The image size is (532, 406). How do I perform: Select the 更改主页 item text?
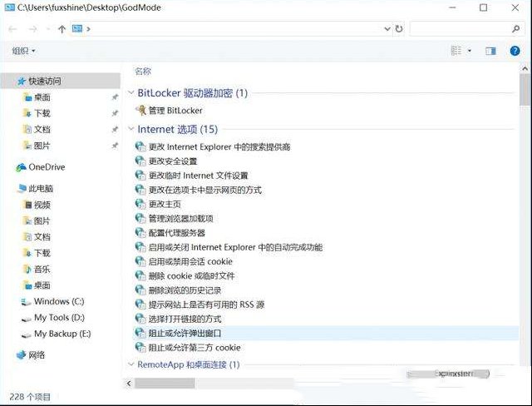165,204
